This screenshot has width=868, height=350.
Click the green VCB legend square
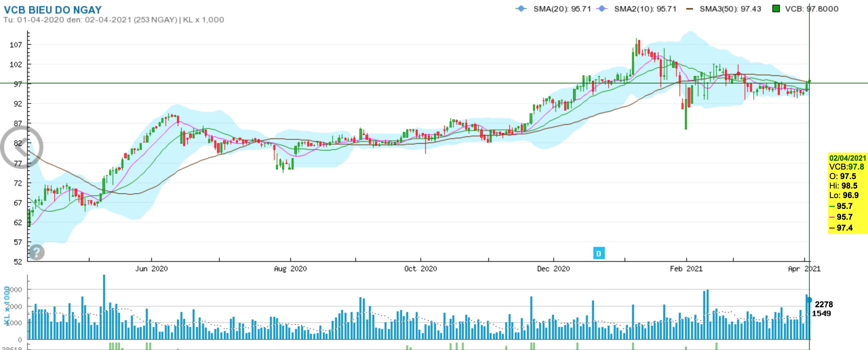click(776, 9)
